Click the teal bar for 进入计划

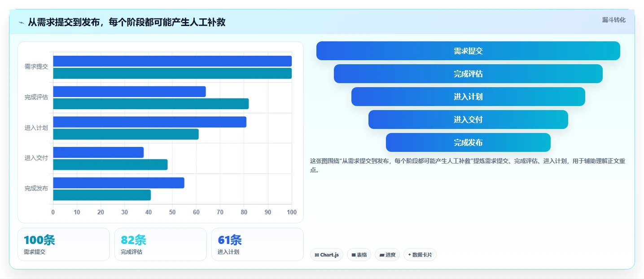(126, 134)
